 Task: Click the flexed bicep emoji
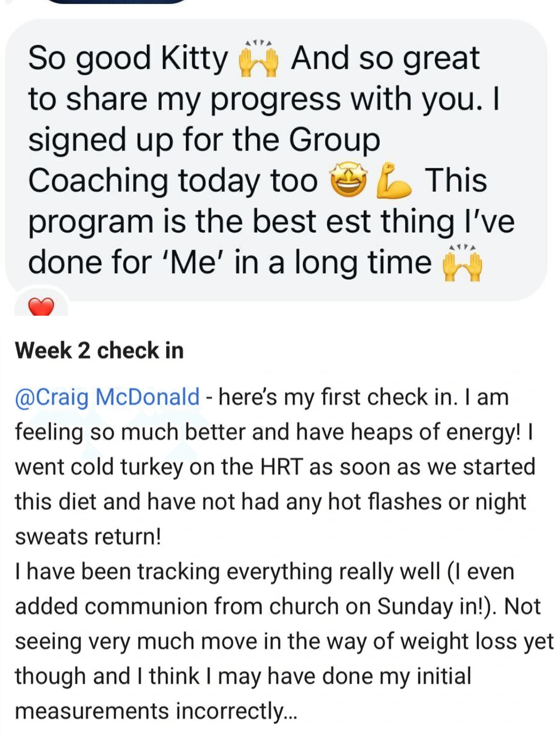coord(393,181)
